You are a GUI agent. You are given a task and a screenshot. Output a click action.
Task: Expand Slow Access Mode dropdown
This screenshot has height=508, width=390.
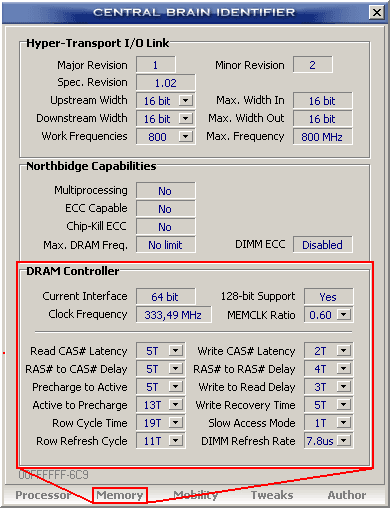(344, 423)
